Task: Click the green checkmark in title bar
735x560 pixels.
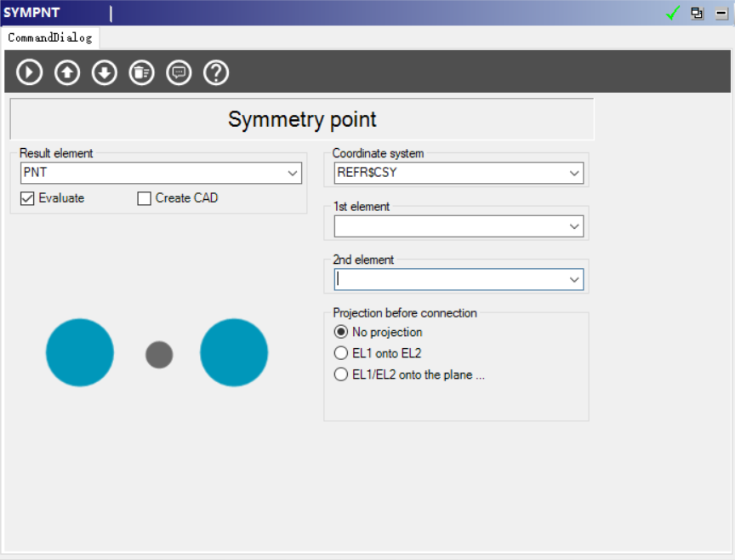Action: tap(673, 13)
